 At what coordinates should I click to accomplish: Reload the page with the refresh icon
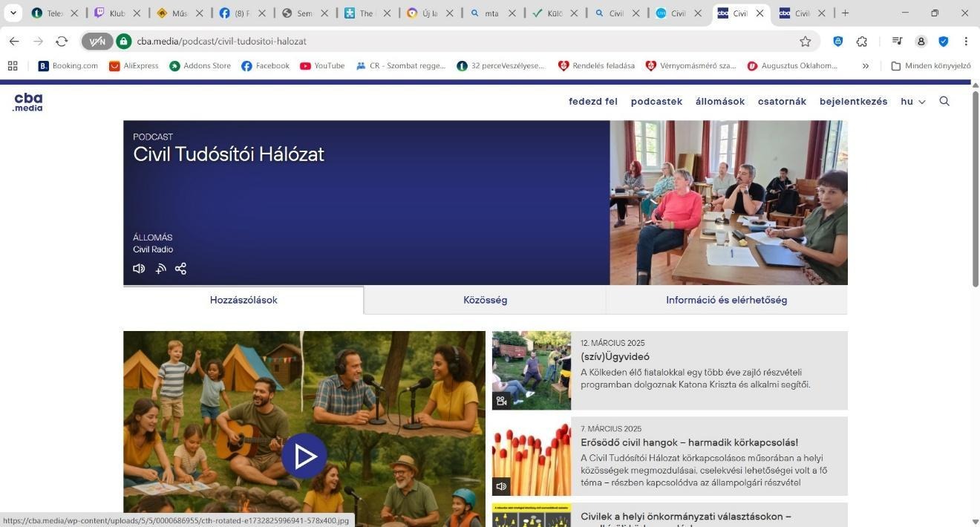(62, 42)
